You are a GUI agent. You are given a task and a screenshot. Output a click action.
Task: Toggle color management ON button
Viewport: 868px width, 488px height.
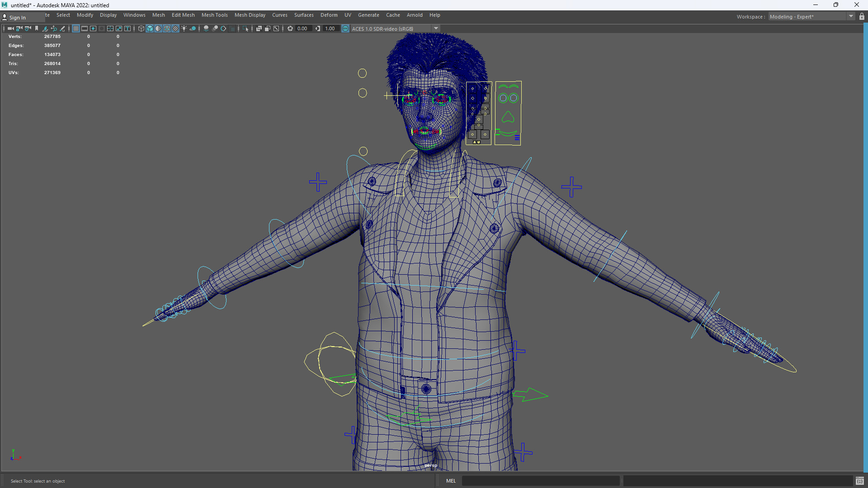(345, 28)
